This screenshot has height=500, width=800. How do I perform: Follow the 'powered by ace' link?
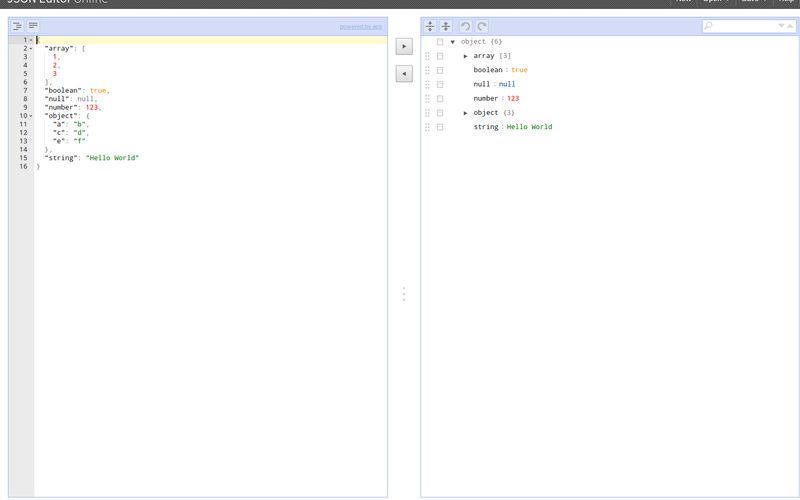[x=360, y=26]
